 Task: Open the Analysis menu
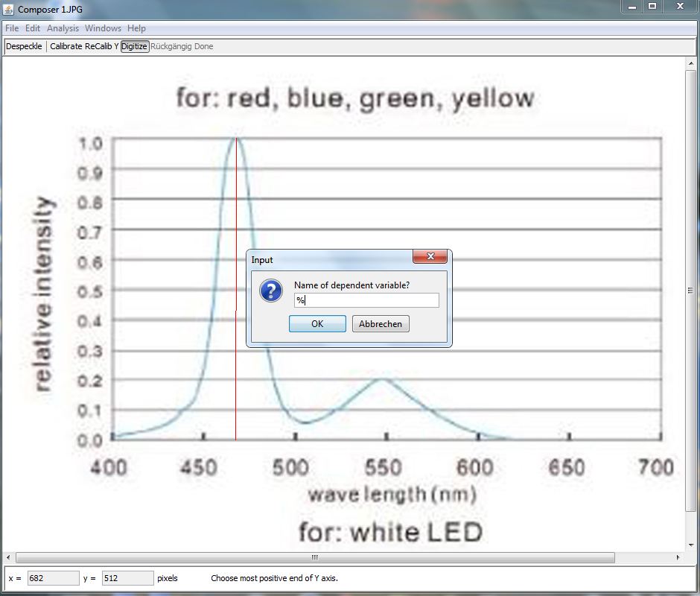[63, 28]
